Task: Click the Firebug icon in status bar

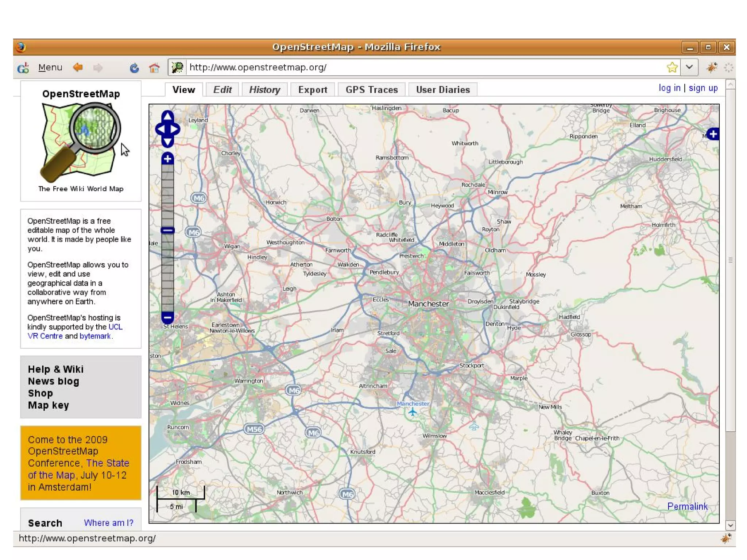Action: [x=726, y=538]
